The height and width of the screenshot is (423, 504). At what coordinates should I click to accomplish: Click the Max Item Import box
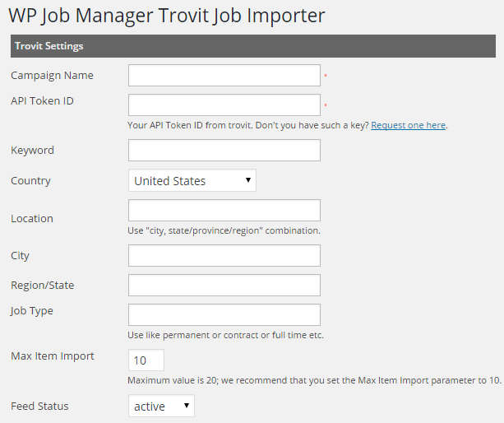click(x=146, y=360)
